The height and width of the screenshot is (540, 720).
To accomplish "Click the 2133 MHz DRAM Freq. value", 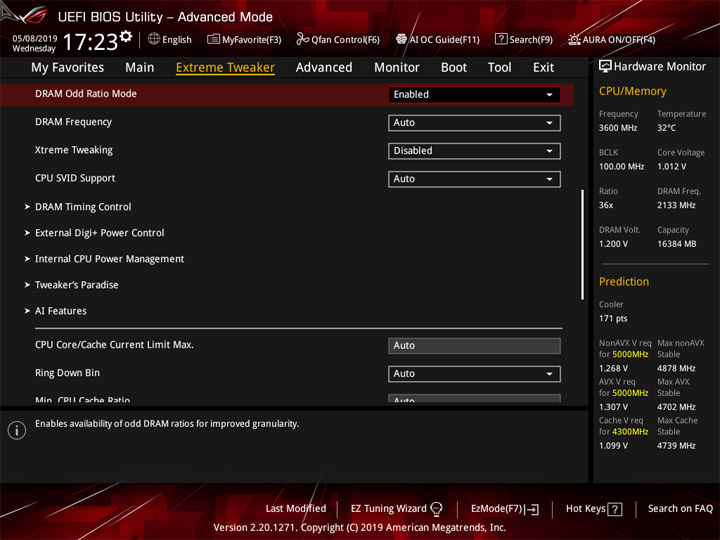I will [x=676, y=205].
